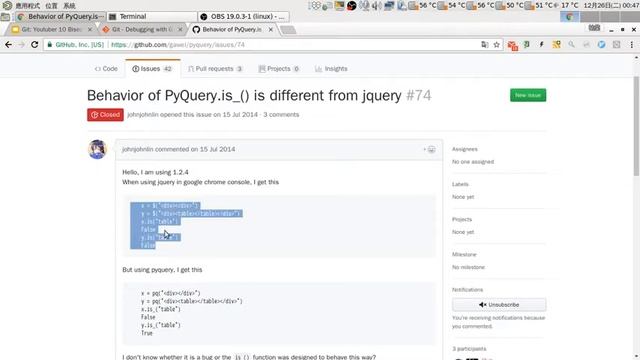The image size is (640, 360).
Task: Click the Milestone sidebar heading
Action: (464, 254)
